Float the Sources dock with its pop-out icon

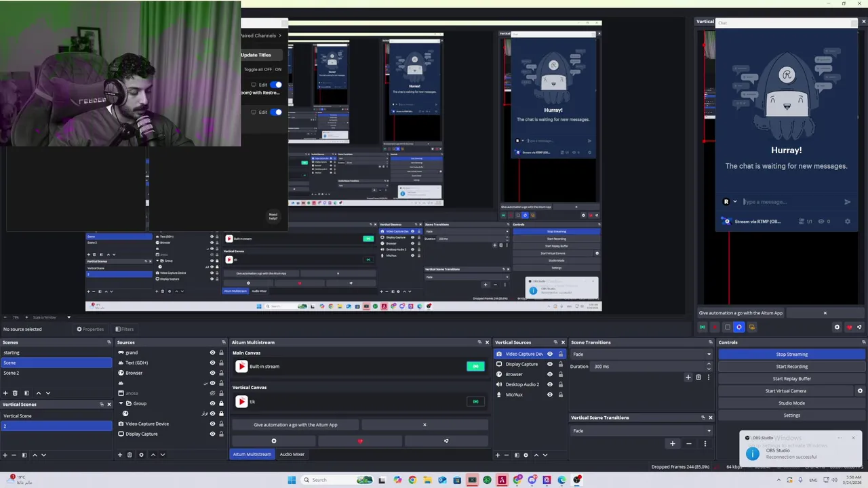(x=223, y=342)
